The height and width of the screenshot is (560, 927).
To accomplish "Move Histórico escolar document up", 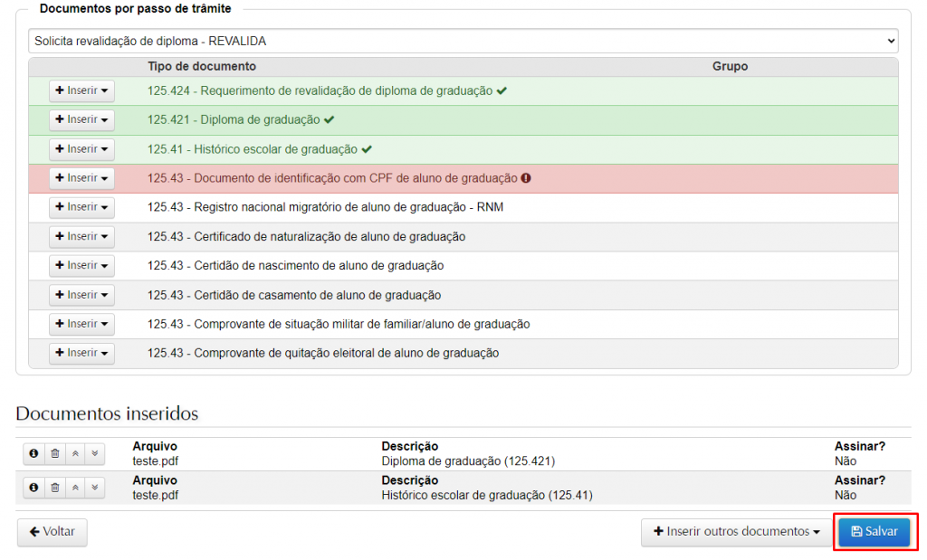I will pos(75,488).
